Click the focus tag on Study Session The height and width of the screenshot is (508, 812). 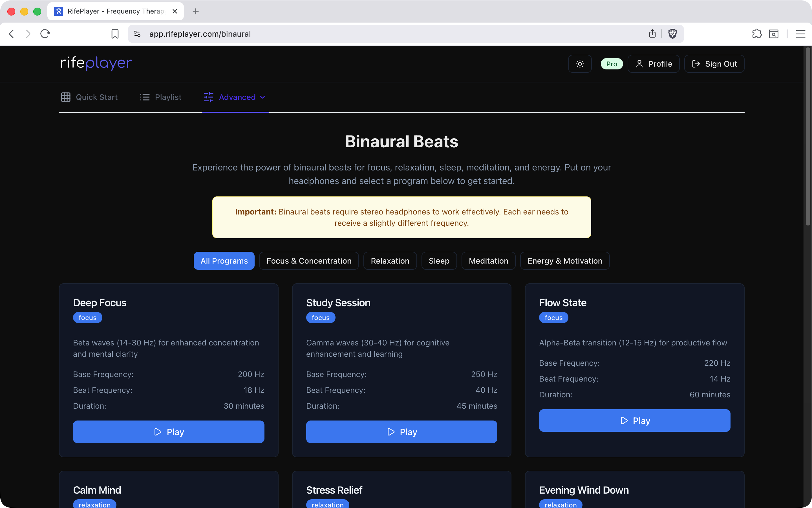click(321, 317)
